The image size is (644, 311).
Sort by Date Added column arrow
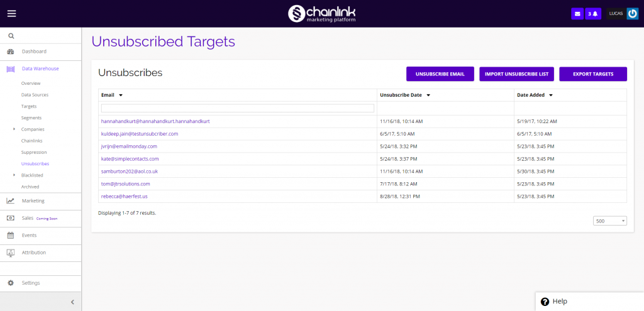pyautogui.click(x=551, y=95)
